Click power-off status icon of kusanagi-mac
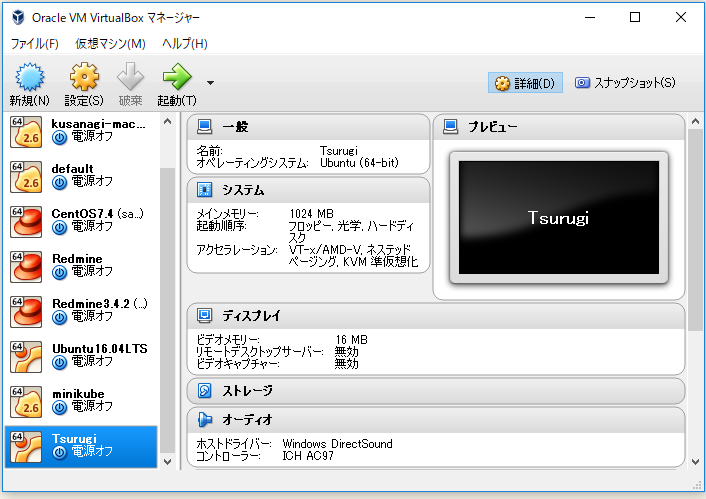This screenshot has height=499, width=706. pyautogui.click(x=59, y=137)
